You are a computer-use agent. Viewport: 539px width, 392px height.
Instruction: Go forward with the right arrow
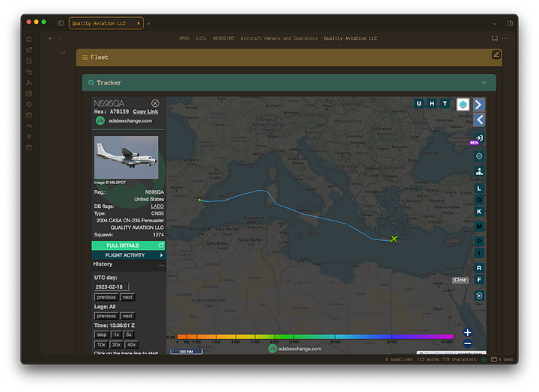[61, 38]
